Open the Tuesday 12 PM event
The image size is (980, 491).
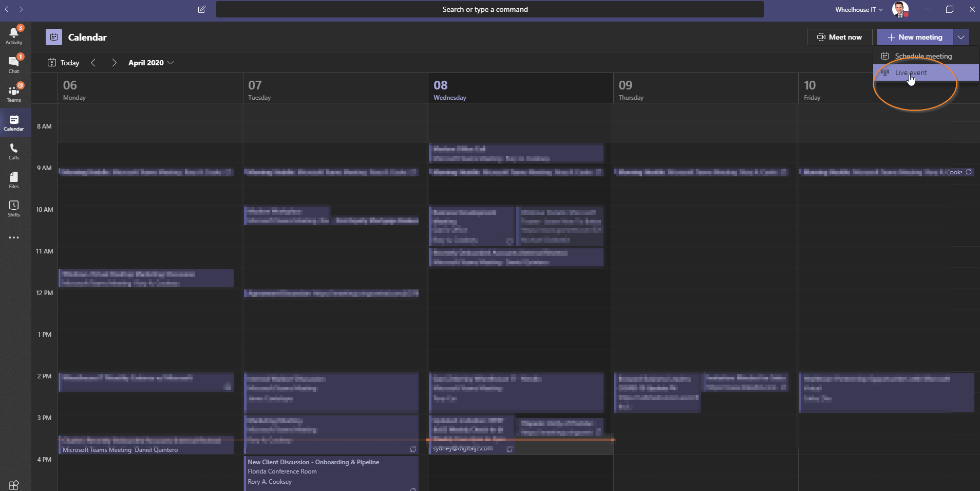tap(331, 294)
